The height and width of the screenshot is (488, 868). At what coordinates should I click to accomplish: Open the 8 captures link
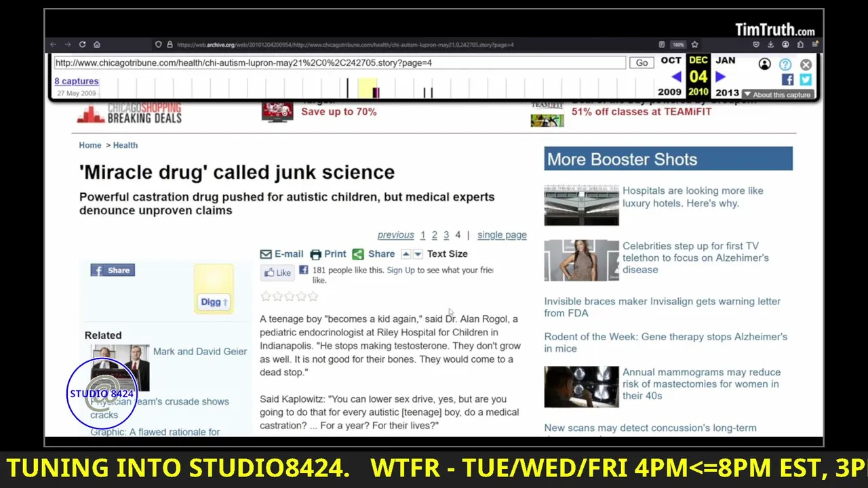(x=77, y=81)
